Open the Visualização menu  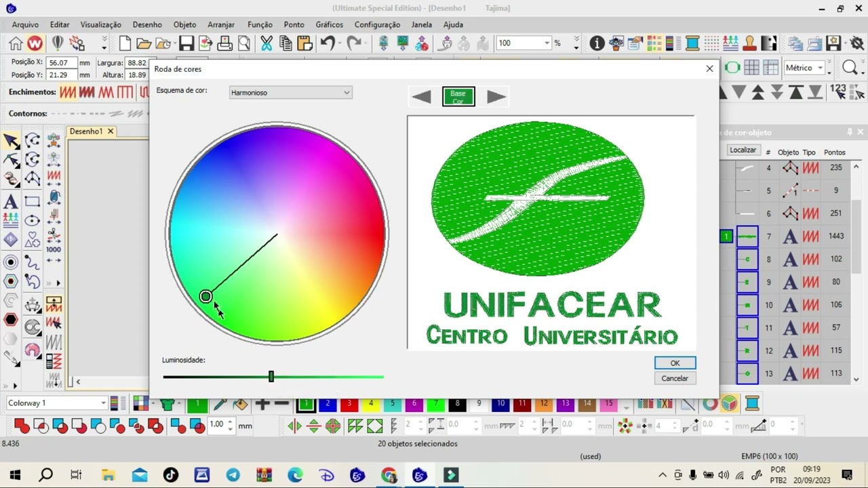click(x=101, y=24)
